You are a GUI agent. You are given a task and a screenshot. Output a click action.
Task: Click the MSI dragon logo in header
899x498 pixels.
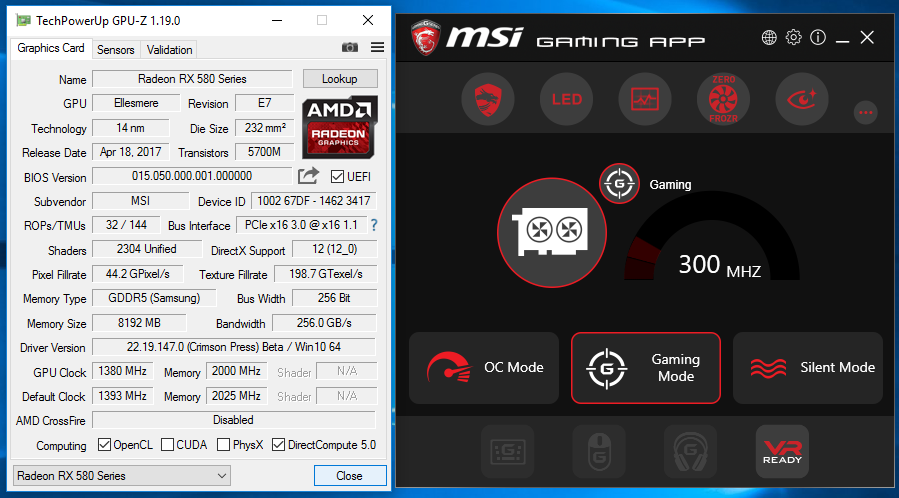pos(426,38)
